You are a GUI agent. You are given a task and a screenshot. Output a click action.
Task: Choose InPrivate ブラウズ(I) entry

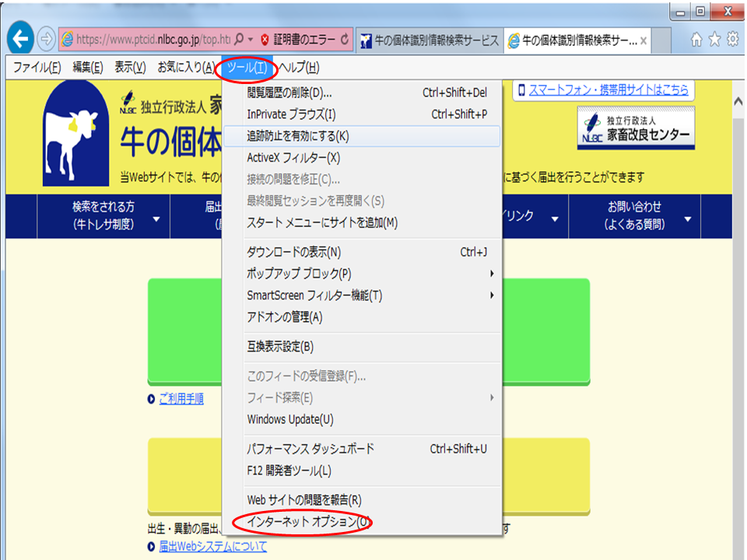tap(362, 114)
